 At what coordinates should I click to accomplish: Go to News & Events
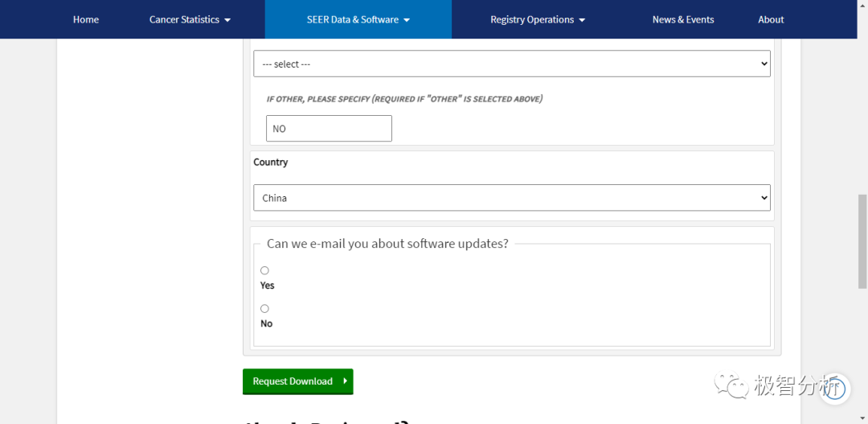tap(683, 19)
